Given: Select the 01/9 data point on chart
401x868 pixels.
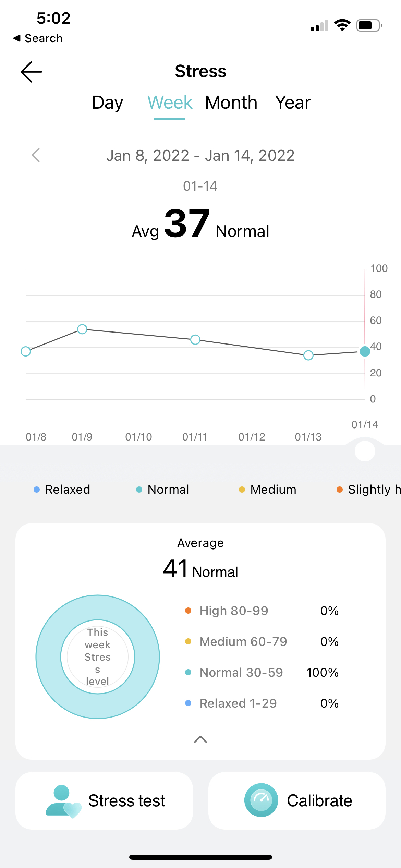Looking at the screenshot, I should pyautogui.click(x=82, y=329).
